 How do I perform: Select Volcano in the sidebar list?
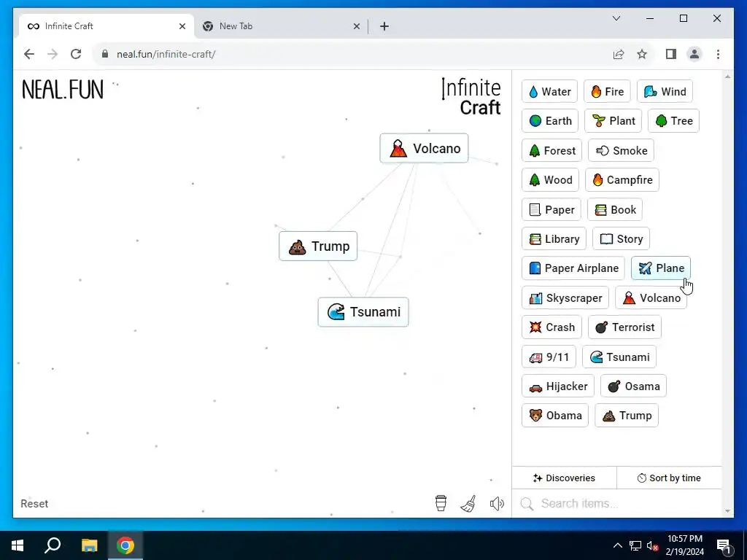click(651, 298)
